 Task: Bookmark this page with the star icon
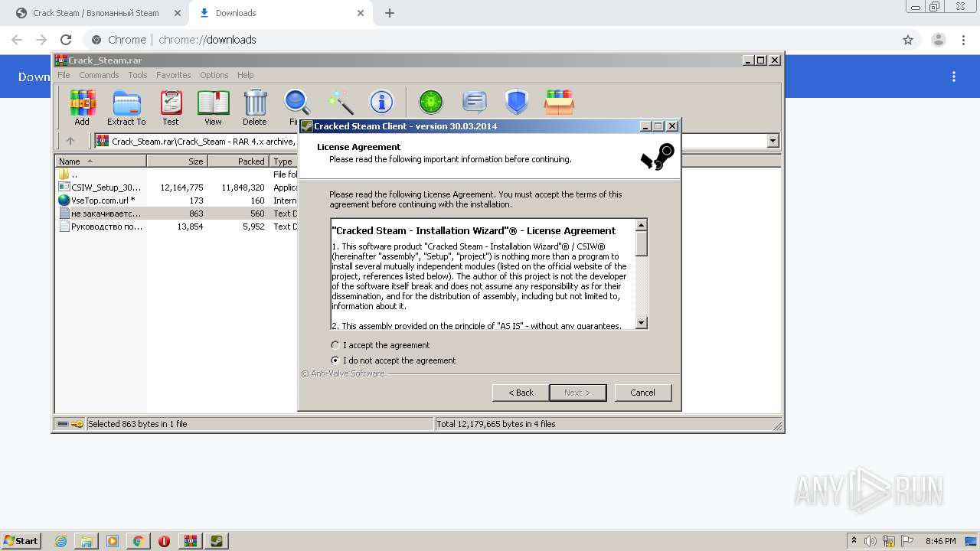tap(908, 40)
